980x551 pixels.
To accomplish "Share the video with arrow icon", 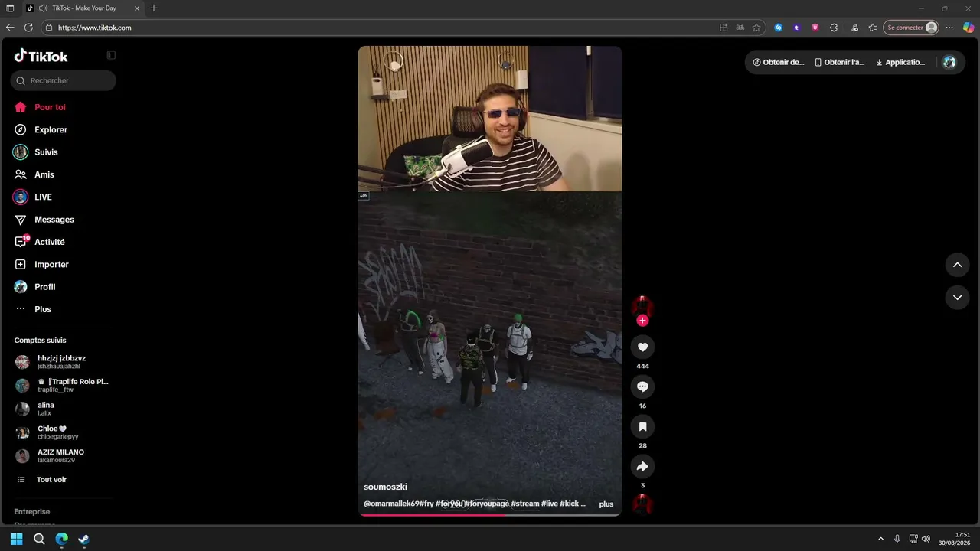I will coord(642,467).
